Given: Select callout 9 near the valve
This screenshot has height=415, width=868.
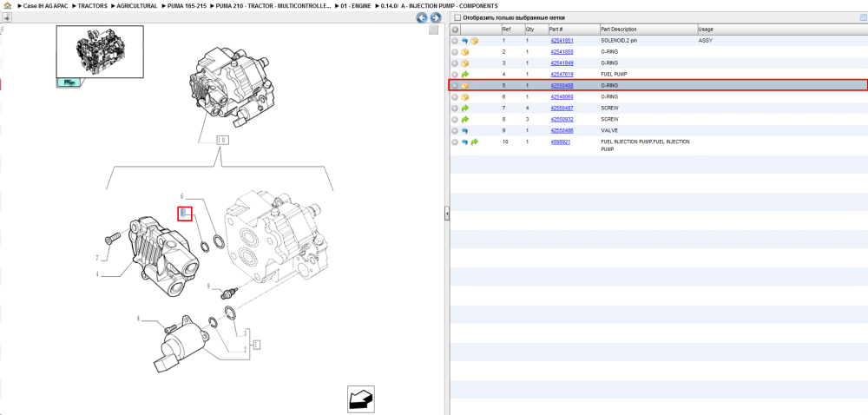Looking at the screenshot, I should tap(208, 287).
